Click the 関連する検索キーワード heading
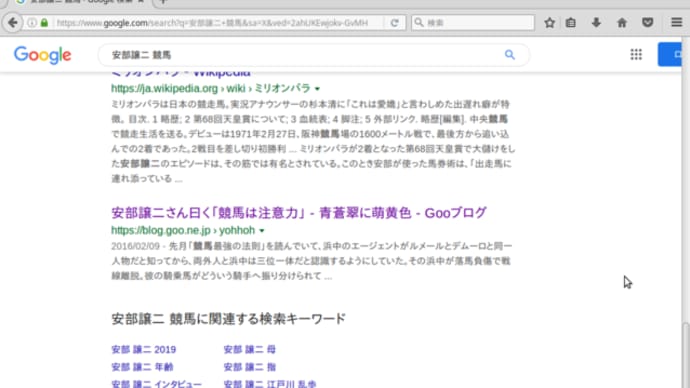 coord(228,319)
